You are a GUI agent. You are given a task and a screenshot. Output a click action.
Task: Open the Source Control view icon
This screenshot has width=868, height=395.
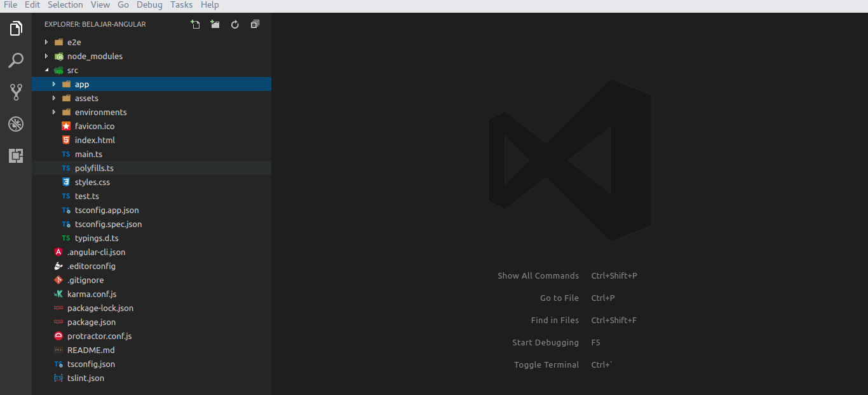[x=16, y=92]
